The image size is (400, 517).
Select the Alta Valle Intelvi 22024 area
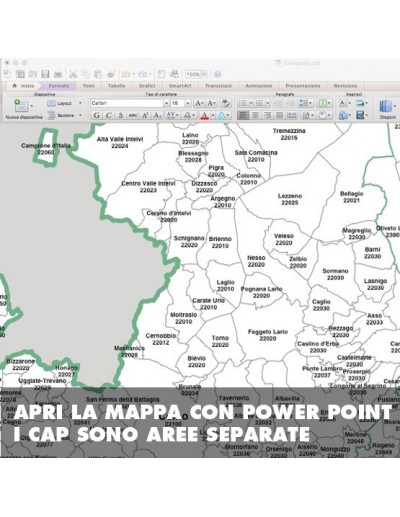[120, 143]
